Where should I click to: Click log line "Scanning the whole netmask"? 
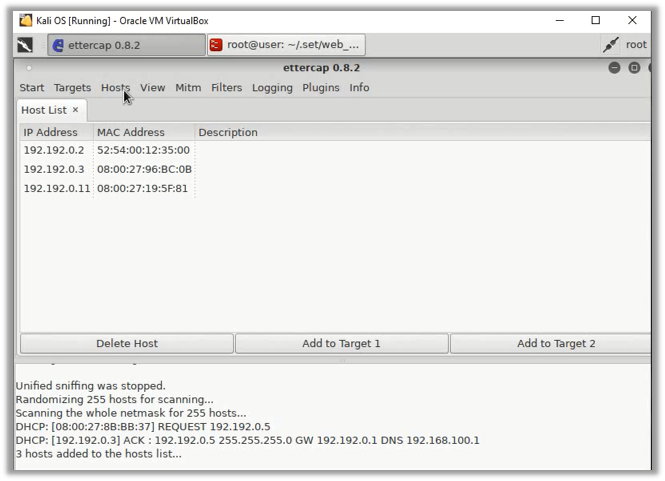coord(131,413)
